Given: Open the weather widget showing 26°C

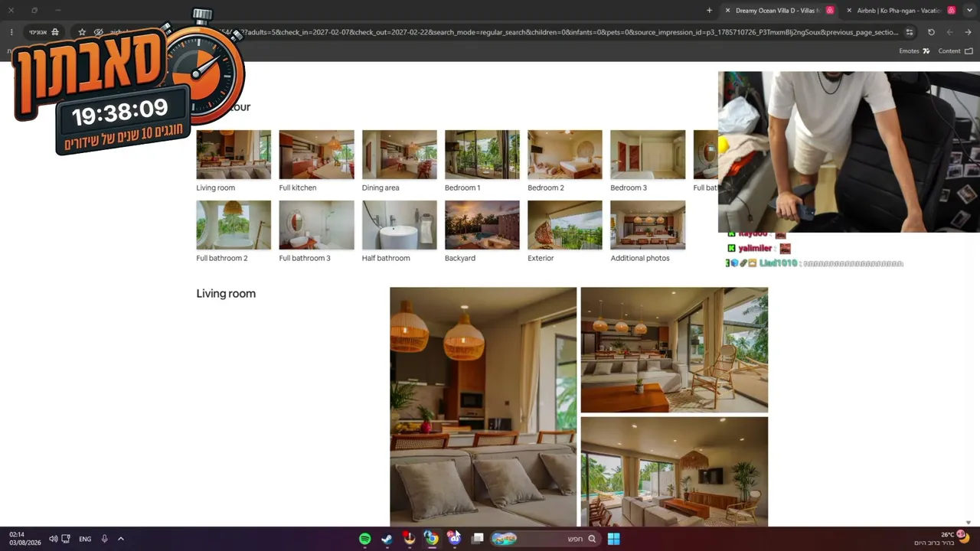Looking at the screenshot, I should tap(943, 539).
